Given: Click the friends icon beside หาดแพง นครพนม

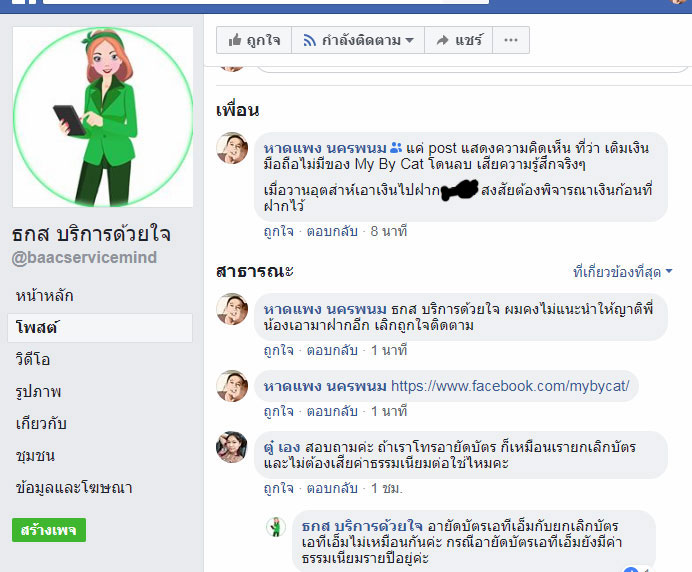Looking at the screenshot, I should tap(396, 147).
